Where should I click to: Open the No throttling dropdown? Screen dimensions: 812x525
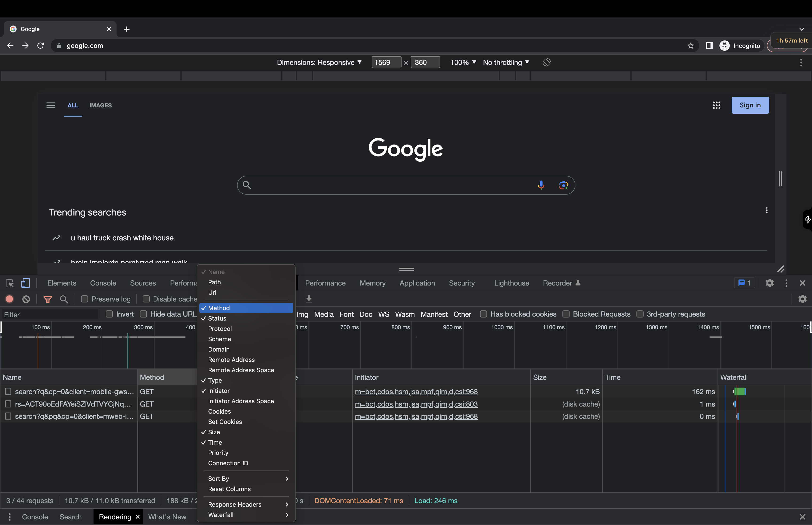point(506,62)
